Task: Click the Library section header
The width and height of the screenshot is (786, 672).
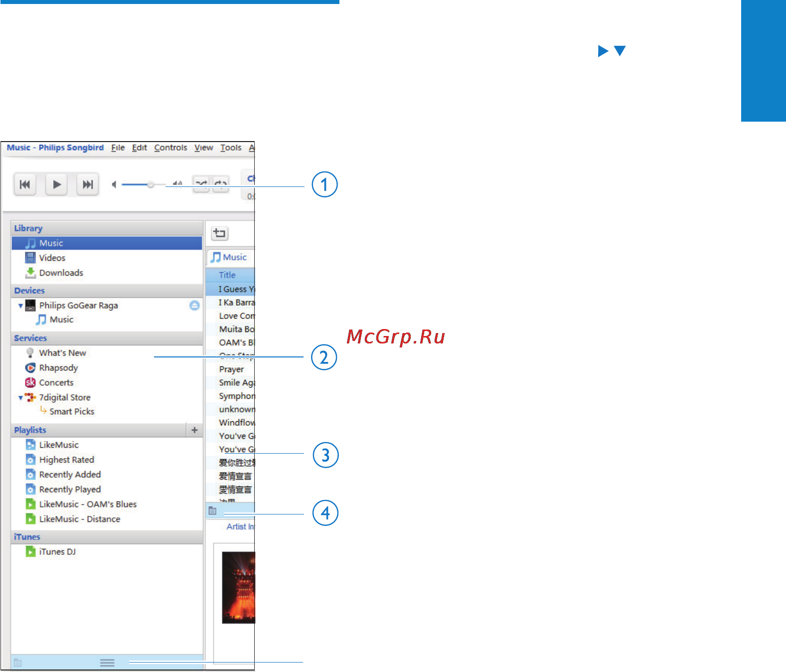Action: coord(107,228)
